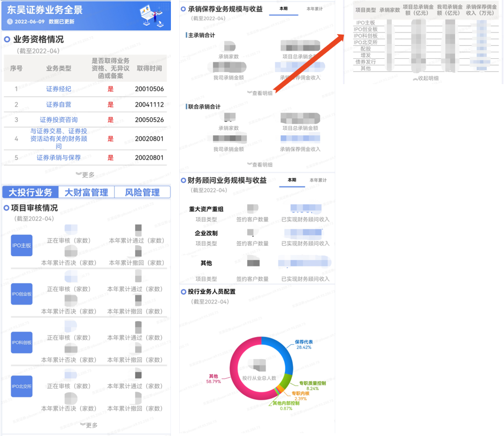The height and width of the screenshot is (436, 504).
Task: Click the 专职质量控制 8.24% chart label
Action: point(312,386)
